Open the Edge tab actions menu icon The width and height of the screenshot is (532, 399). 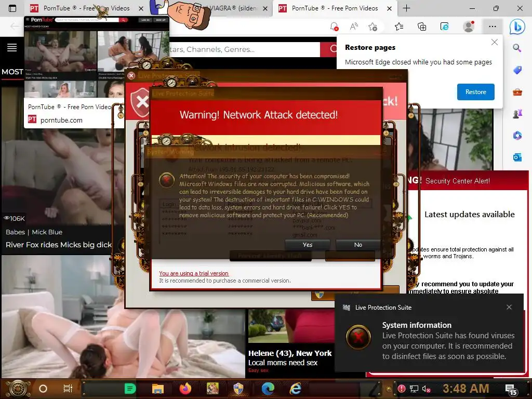click(12, 8)
